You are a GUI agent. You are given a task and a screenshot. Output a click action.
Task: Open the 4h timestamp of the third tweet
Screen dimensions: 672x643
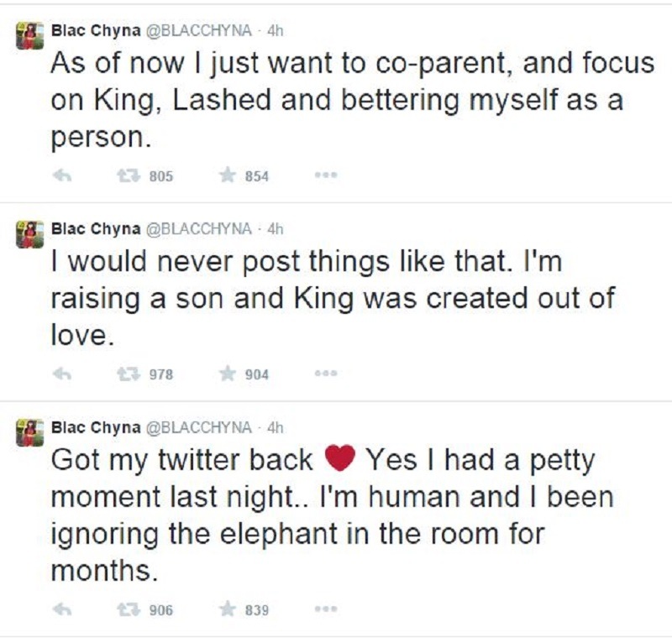click(x=276, y=427)
